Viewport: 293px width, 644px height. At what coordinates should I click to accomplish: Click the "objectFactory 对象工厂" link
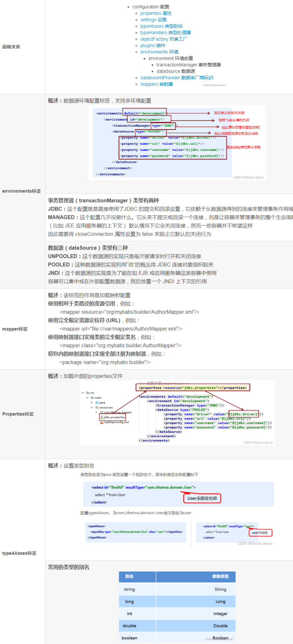164,39
